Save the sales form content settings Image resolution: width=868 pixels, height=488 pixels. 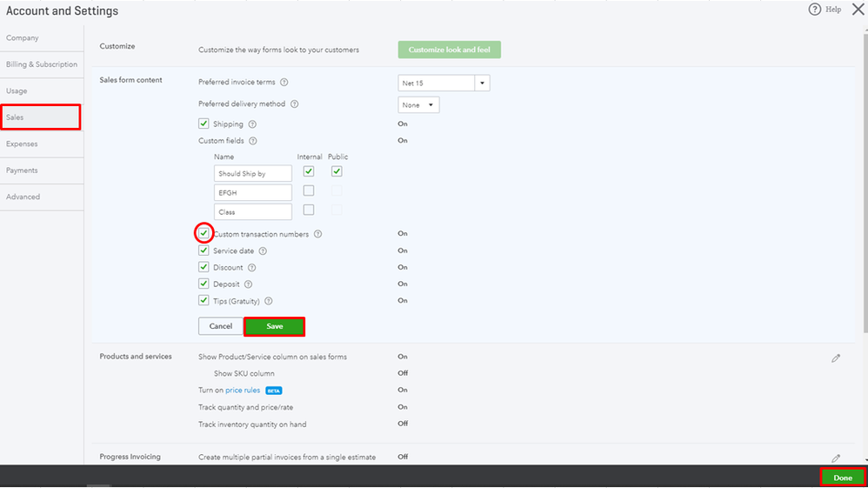[x=274, y=326]
